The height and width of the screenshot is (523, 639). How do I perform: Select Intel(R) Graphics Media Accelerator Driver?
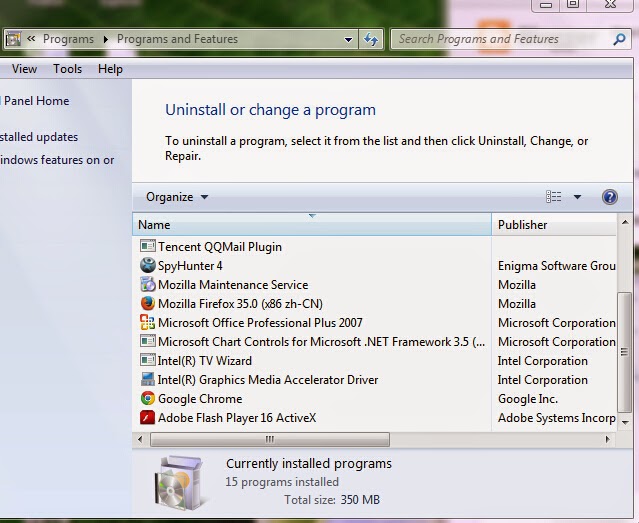click(x=268, y=380)
